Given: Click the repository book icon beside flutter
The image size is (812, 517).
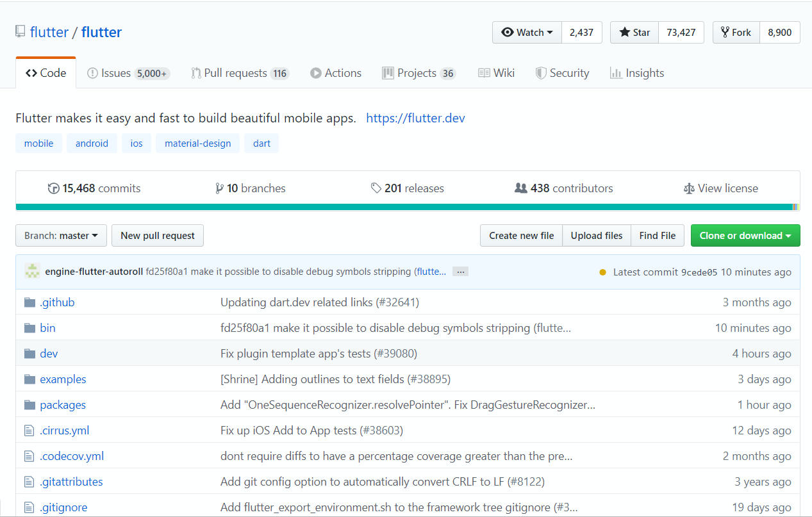Looking at the screenshot, I should (21, 32).
